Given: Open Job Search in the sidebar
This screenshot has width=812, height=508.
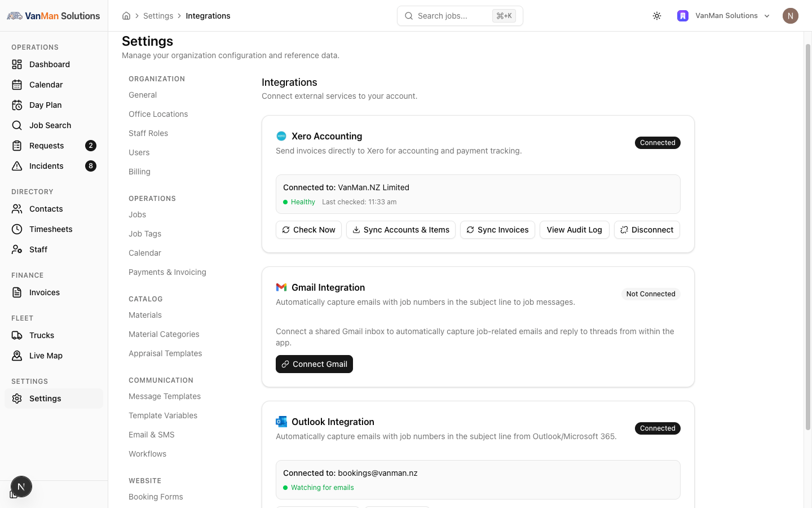Looking at the screenshot, I should click(54, 125).
